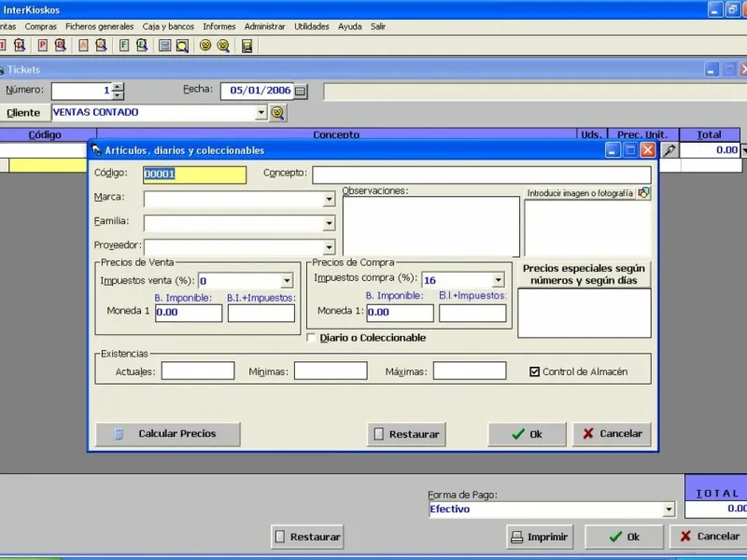Increase the Número value with up arrow

118,87
